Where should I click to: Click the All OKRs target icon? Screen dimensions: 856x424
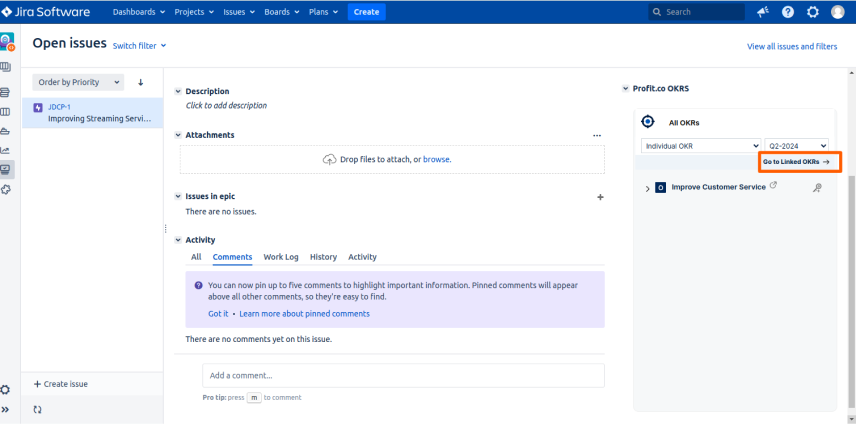(647, 122)
